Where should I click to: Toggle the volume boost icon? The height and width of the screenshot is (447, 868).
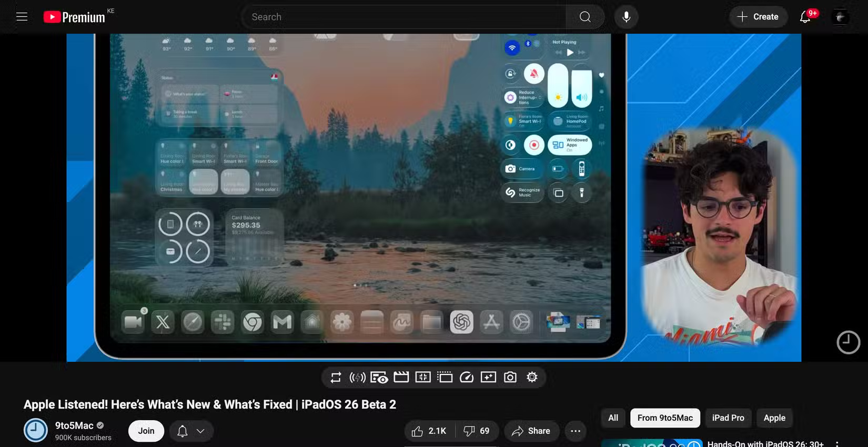358,377
